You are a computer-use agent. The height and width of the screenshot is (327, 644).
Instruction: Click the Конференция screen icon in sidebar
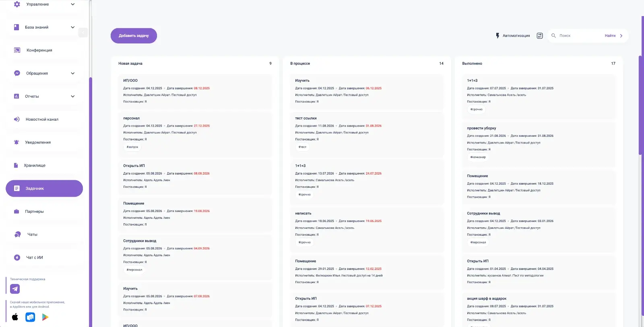pyautogui.click(x=17, y=50)
